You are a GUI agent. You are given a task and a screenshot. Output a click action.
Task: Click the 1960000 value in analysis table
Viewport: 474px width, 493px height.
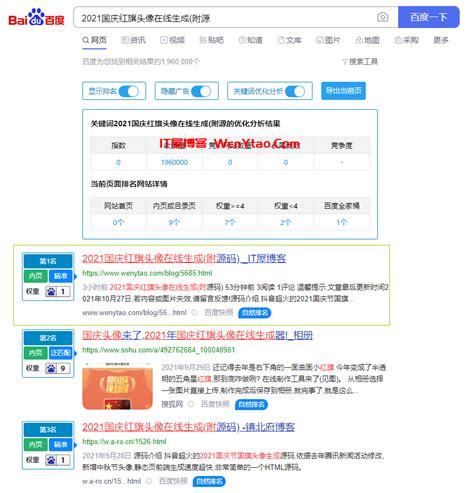coord(174,162)
